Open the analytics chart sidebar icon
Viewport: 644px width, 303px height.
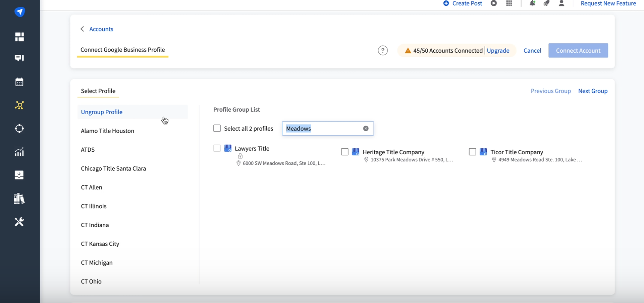point(19,152)
